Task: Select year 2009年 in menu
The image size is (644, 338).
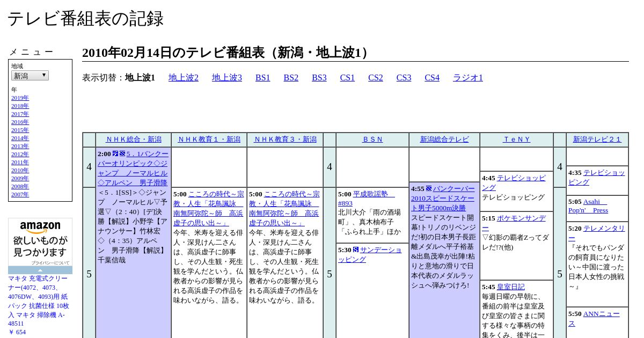Action: 20,178
